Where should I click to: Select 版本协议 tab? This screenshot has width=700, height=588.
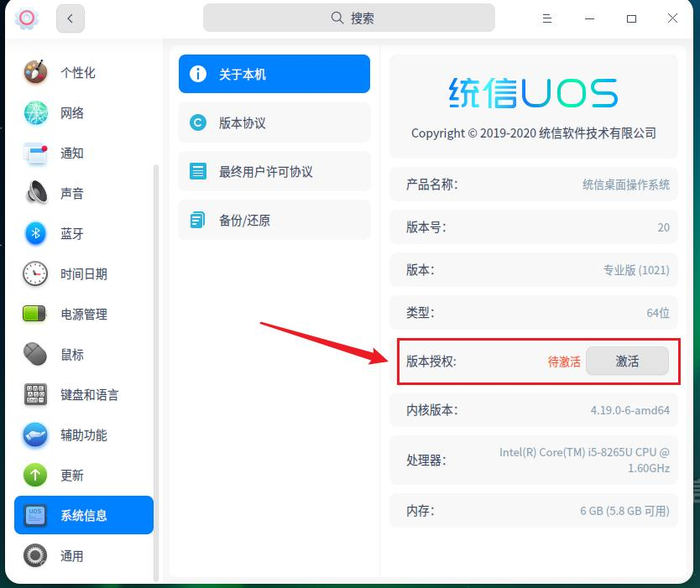[x=274, y=122]
